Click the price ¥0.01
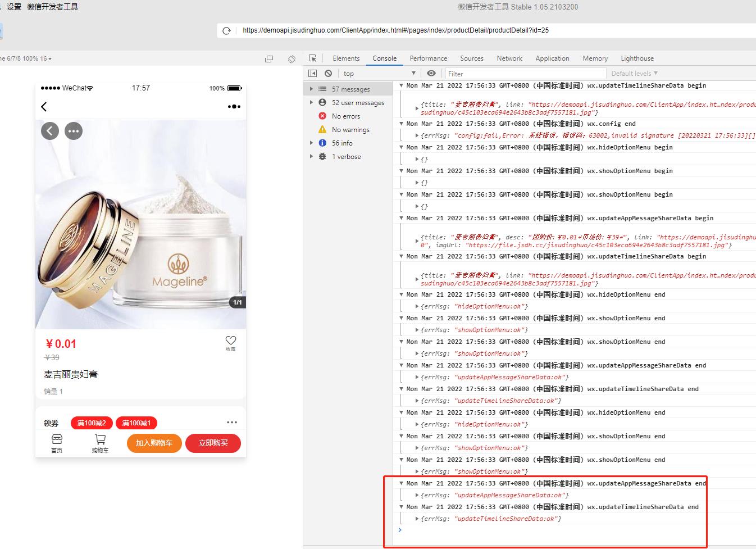This screenshot has width=756, height=549. coord(61,344)
